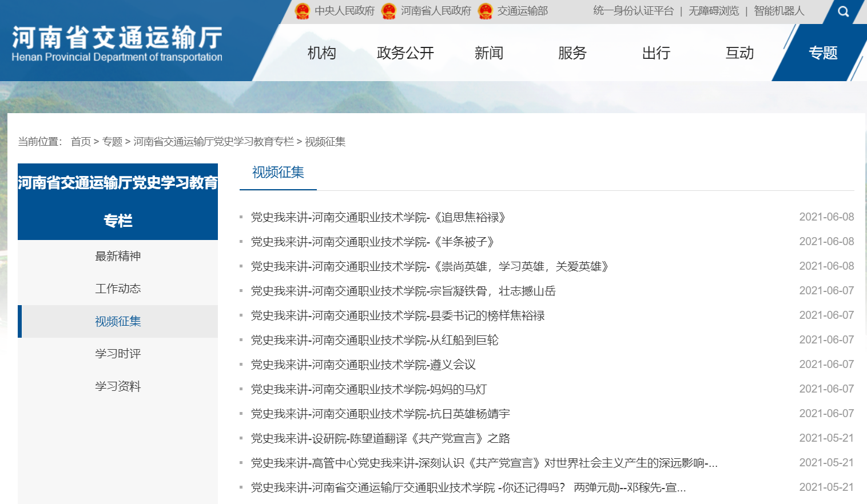Open the 遵义会议 video entry
Image resolution: width=867 pixels, height=504 pixels.
coord(363,365)
